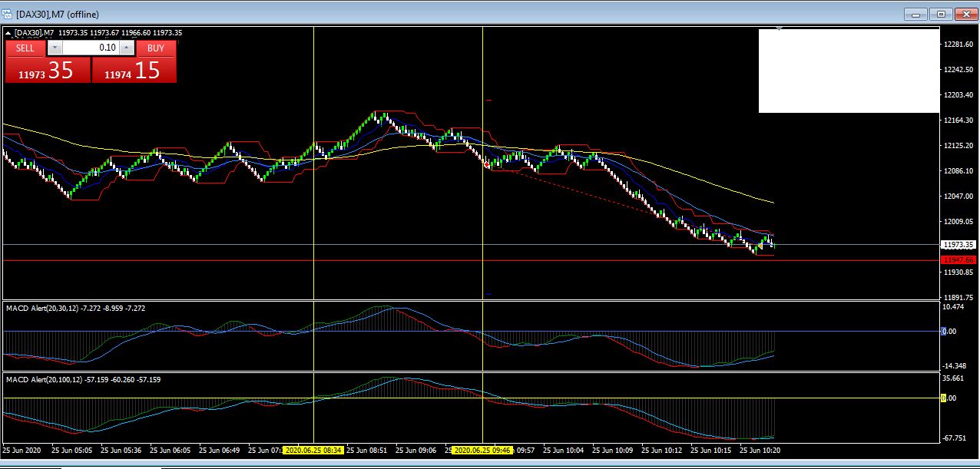The height and width of the screenshot is (469, 980).
Task: Click the current price label 11973.35 on axis
Action: point(958,245)
